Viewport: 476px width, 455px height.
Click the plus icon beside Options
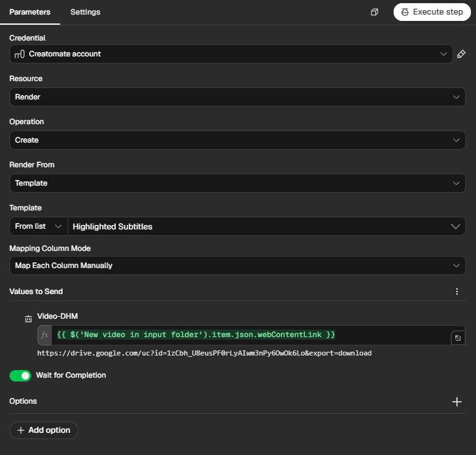pyautogui.click(x=457, y=402)
